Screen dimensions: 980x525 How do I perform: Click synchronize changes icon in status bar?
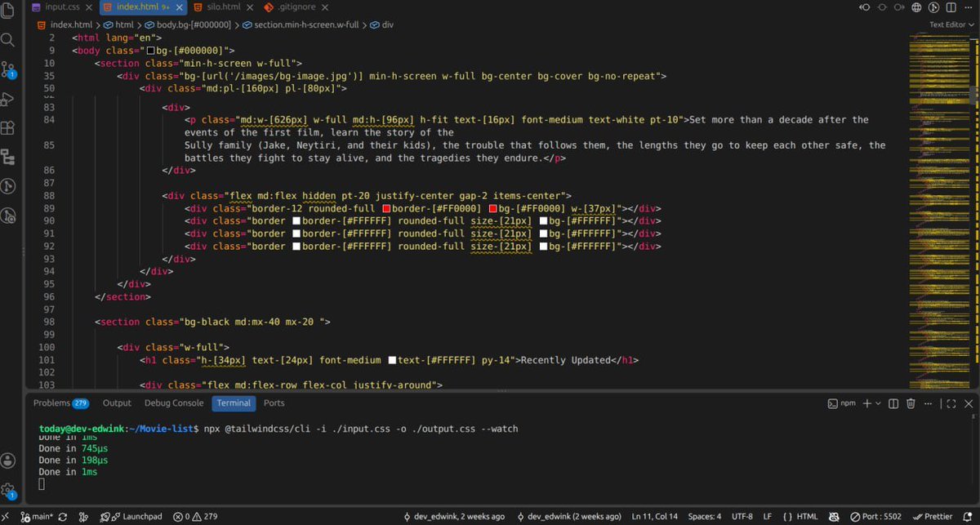pos(62,517)
